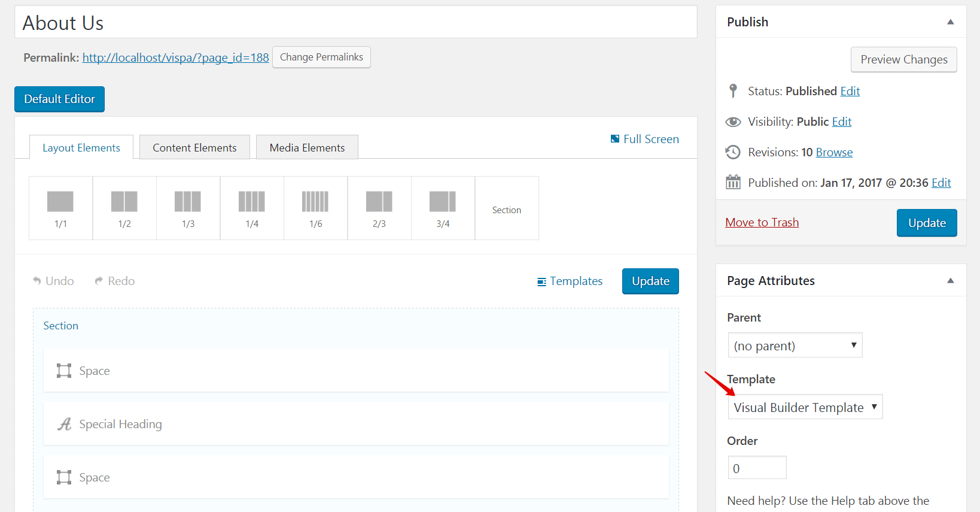Choose the 1/6 column layout element
980x512 pixels.
[x=315, y=208]
